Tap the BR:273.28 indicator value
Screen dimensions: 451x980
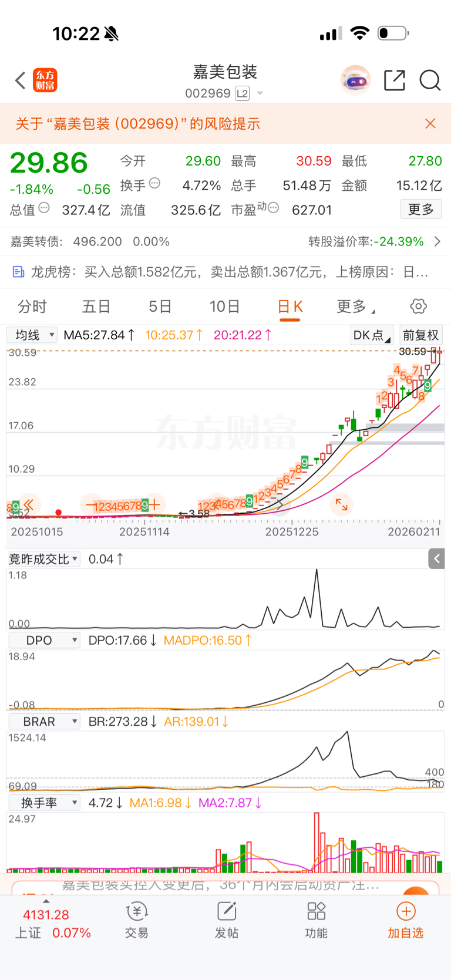123,722
